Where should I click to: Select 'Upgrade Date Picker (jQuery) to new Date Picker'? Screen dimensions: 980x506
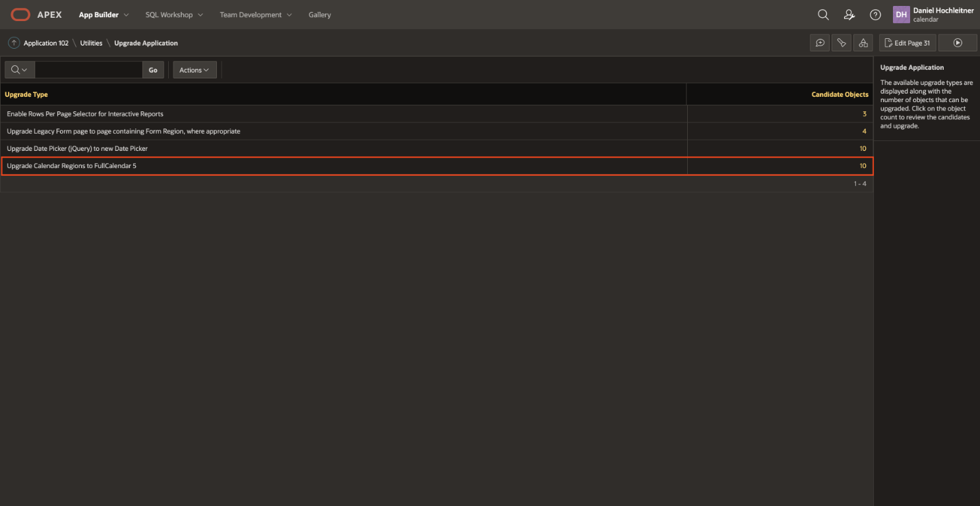(77, 148)
